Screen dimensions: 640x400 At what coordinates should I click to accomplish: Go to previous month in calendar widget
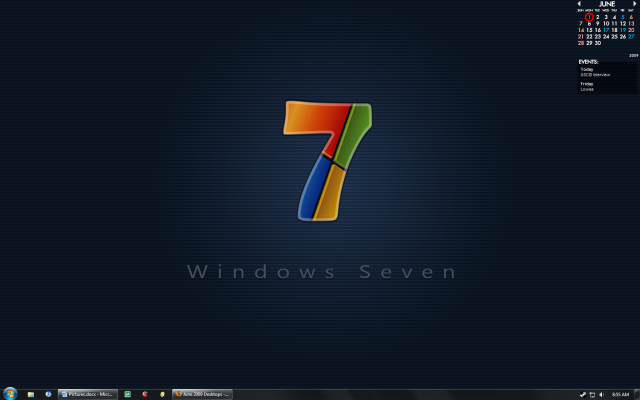(579, 4)
